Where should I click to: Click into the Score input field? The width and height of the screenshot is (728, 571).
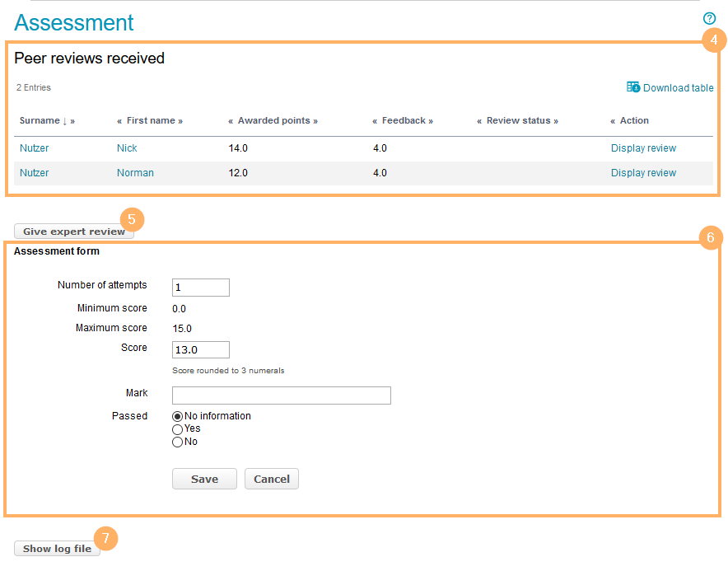[x=201, y=350]
